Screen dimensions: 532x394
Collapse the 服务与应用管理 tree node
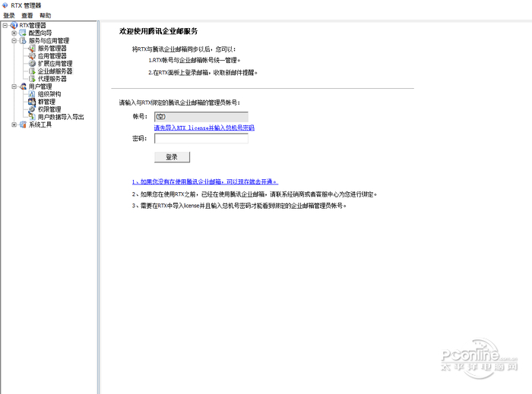pyautogui.click(x=14, y=41)
